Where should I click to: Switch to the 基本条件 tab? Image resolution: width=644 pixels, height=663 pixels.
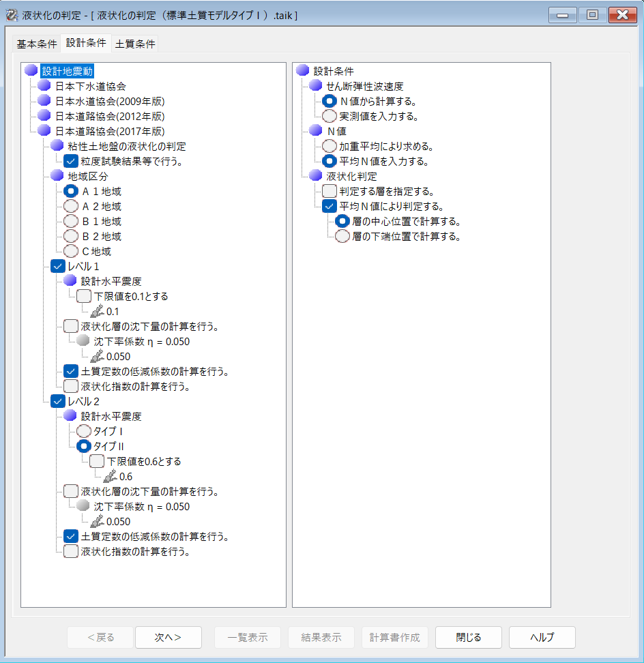click(37, 44)
